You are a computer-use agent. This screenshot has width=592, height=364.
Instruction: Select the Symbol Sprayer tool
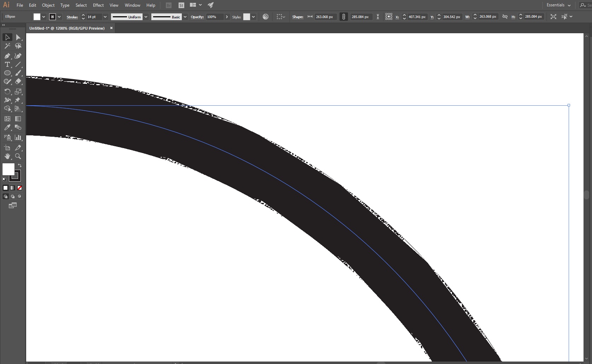click(7, 137)
